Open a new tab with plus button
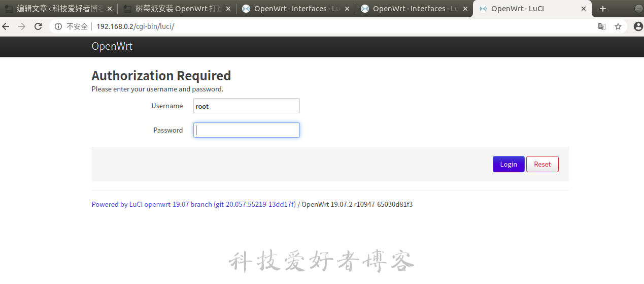The height and width of the screenshot is (284, 644). point(603,9)
